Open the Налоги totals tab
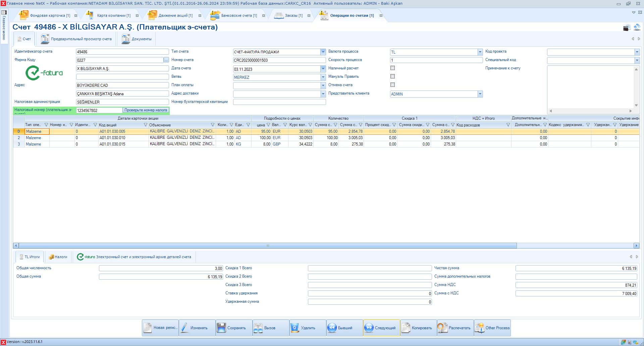The image size is (644, 346). click(x=58, y=257)
